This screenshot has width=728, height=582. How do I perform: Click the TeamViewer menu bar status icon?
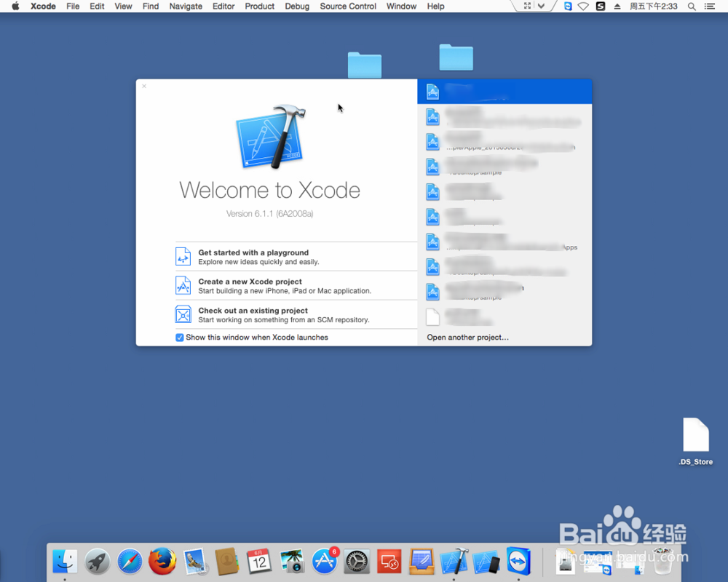coord(568,6)
